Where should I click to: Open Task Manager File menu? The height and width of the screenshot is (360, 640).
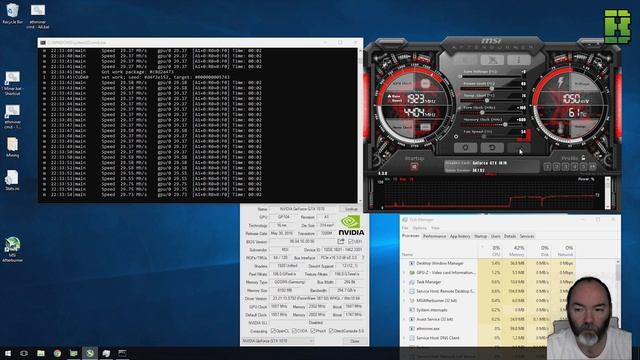[x=405, y=228]
